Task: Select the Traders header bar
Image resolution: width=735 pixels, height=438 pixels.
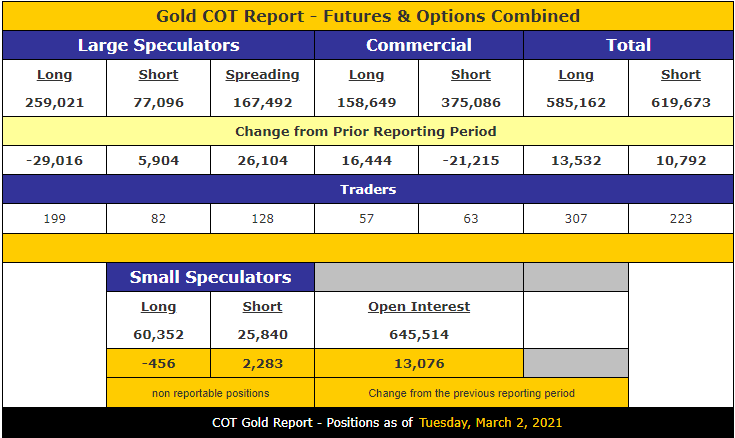Action: 367,189
